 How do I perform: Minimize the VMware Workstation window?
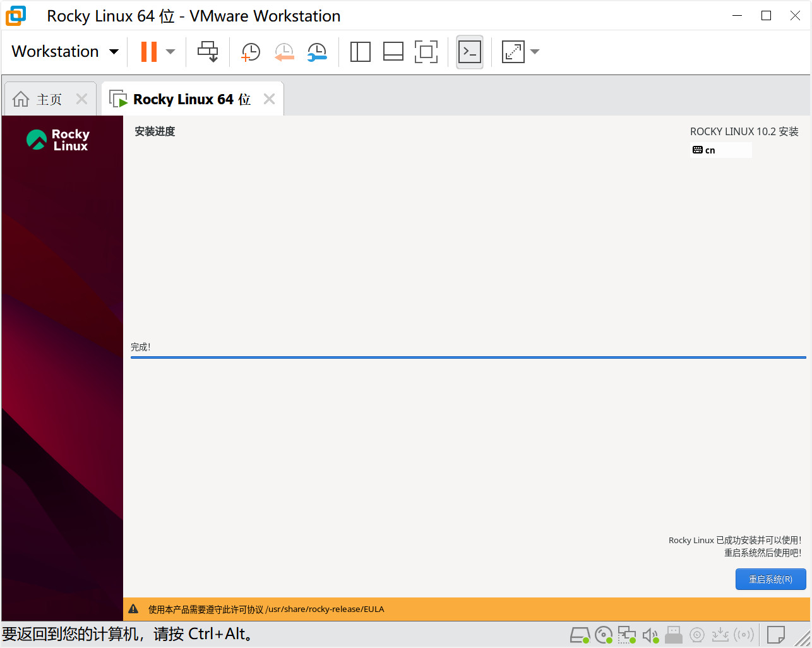tap(737, 16)
